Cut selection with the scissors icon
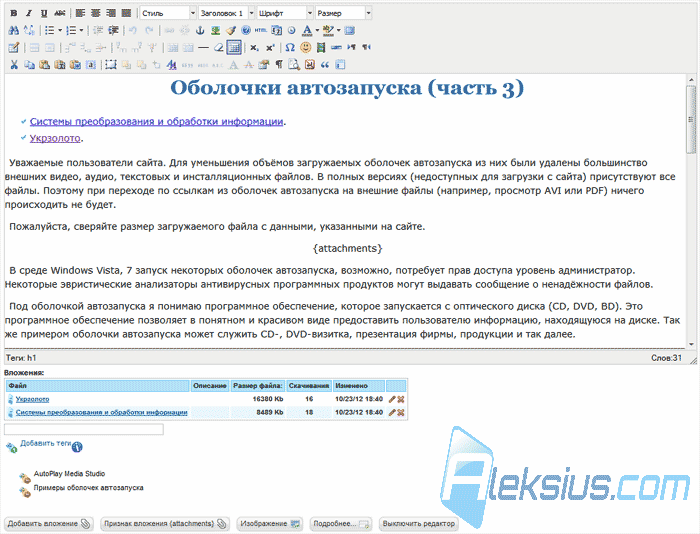 tap(14, 65)
